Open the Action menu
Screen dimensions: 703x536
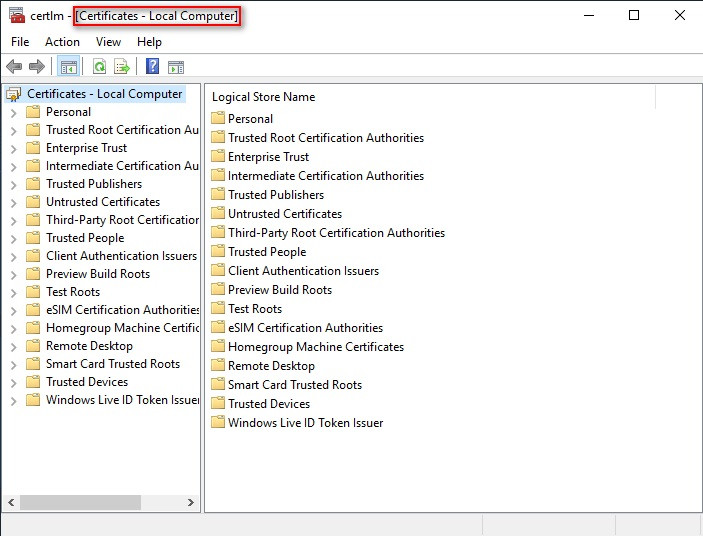(x=62, y=42)
